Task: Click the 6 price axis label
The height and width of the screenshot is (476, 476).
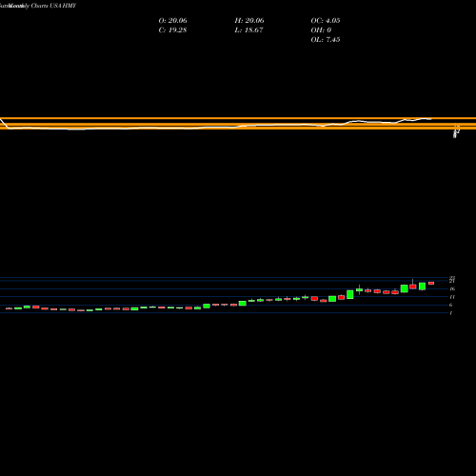Action: [x=451, y=305]
